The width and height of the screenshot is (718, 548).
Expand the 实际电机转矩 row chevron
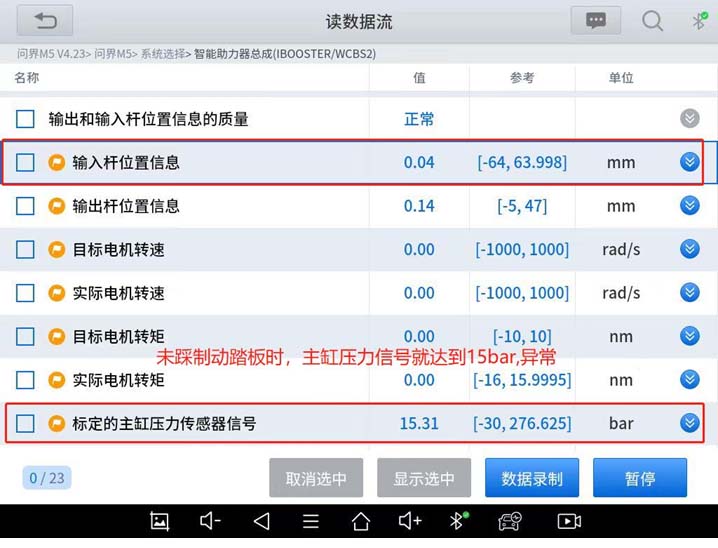coord(689,379)
